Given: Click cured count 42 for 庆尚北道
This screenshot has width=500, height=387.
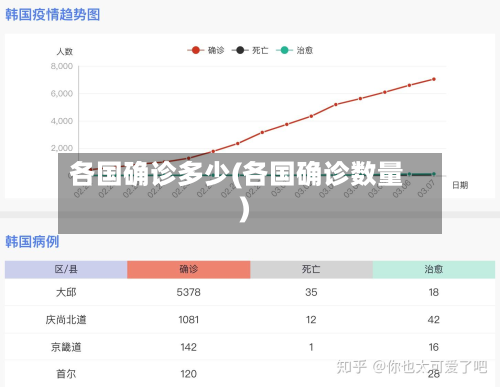Looking at the screenshot, I should coord(434,320).
